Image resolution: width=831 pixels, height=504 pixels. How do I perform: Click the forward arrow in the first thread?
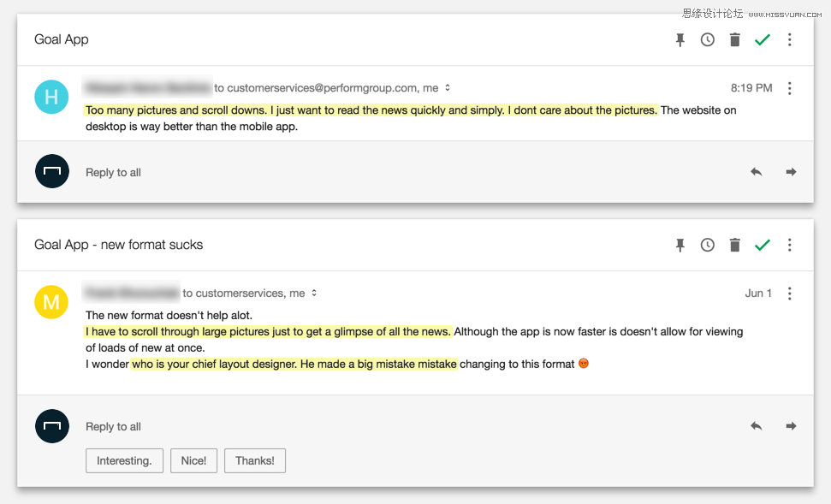point(792,172)
